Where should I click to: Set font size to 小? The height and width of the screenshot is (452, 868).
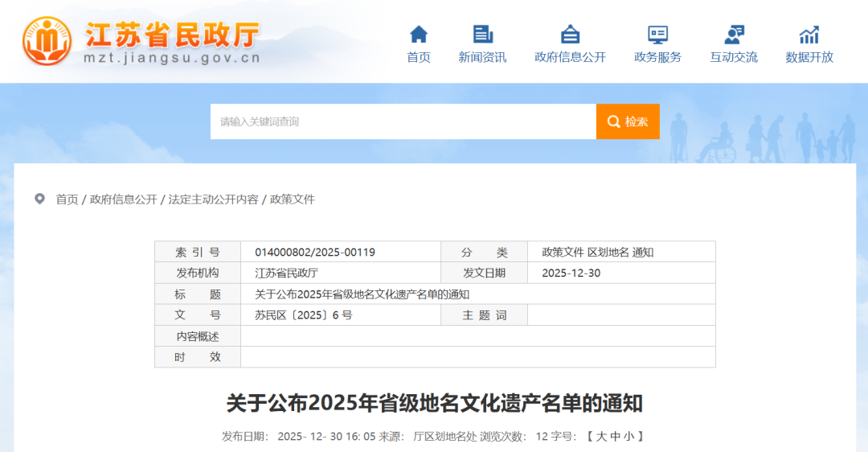628,437
